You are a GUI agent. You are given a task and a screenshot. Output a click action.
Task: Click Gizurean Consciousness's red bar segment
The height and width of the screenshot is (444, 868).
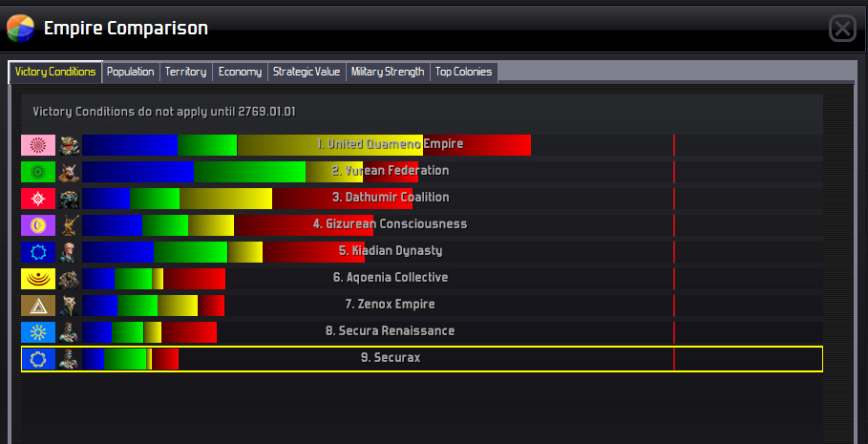(304, 225)
